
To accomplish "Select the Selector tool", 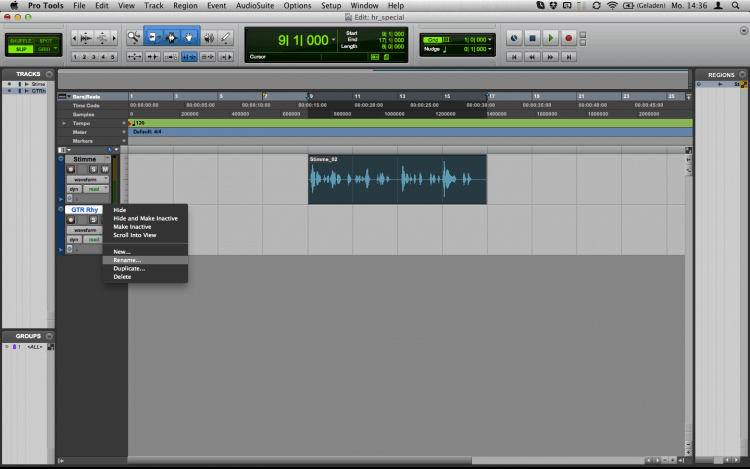I will pyautogui.click(x=171, y=37).
